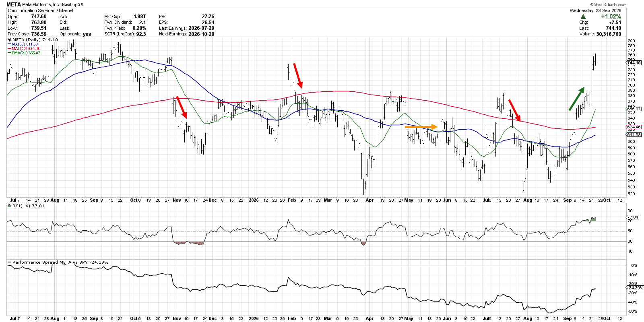
Task: Click the -50% label on performance axis
Action: click(633, 312)
